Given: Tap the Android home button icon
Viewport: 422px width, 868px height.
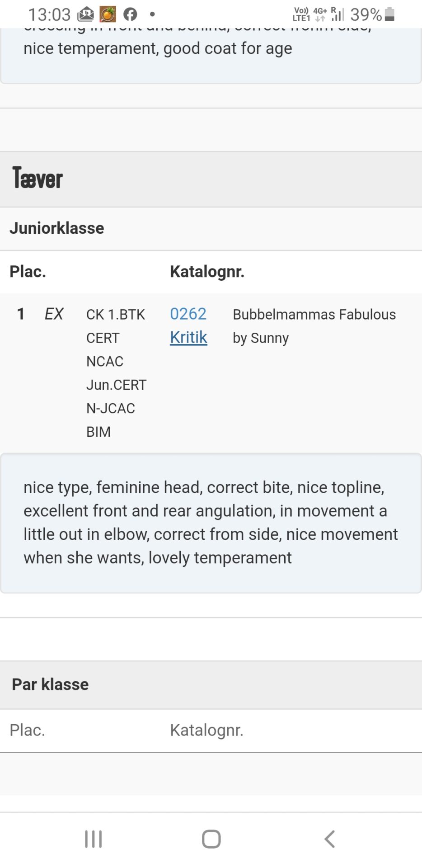Looking at the screenshot, I should coord(211,839).
